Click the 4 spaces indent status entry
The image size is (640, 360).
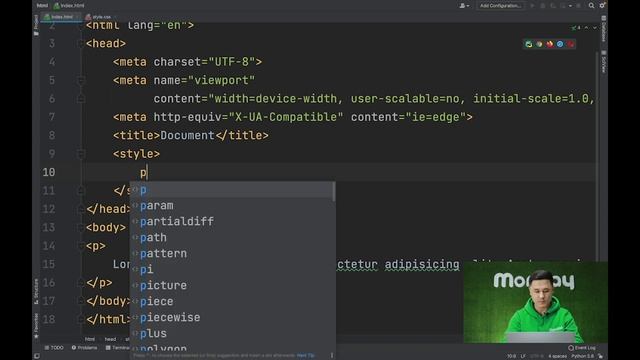tap(558, 356)
